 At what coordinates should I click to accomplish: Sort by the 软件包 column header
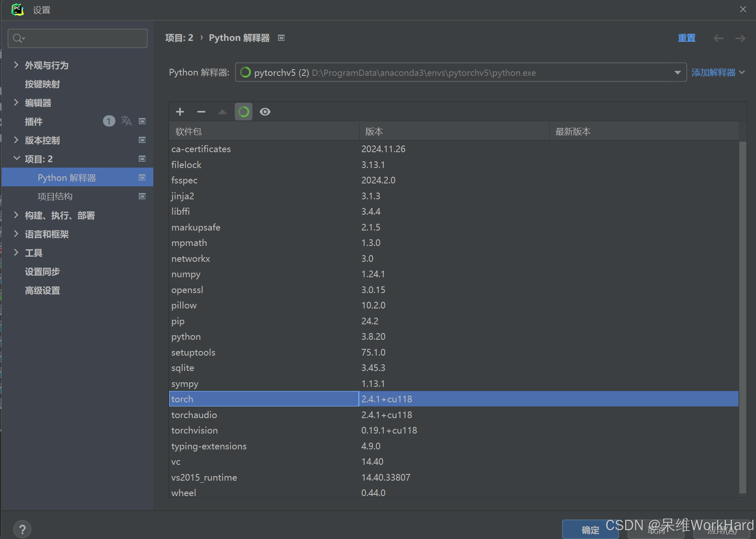(264, 131)
